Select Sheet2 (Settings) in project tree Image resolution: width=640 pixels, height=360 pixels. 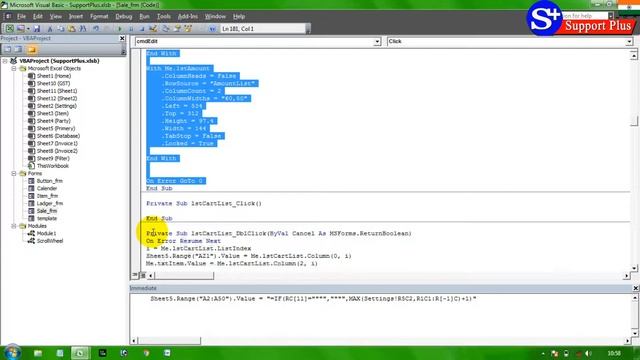point(57,106)
